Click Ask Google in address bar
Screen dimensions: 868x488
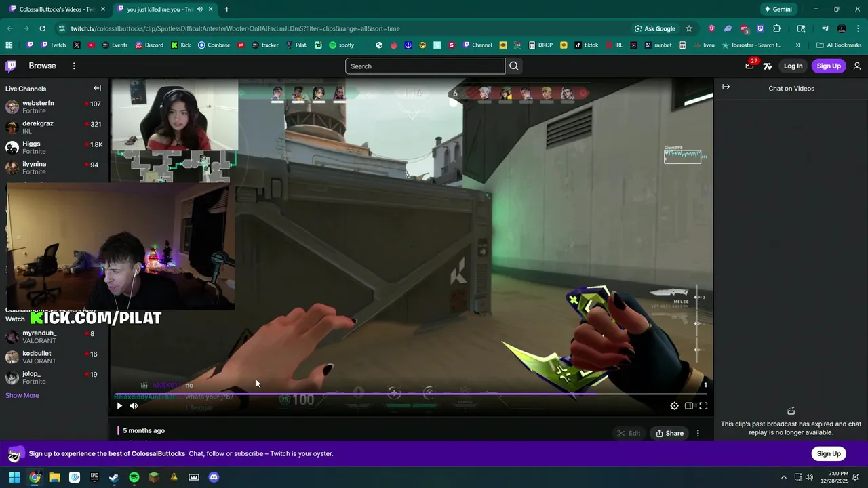(655, 28)
